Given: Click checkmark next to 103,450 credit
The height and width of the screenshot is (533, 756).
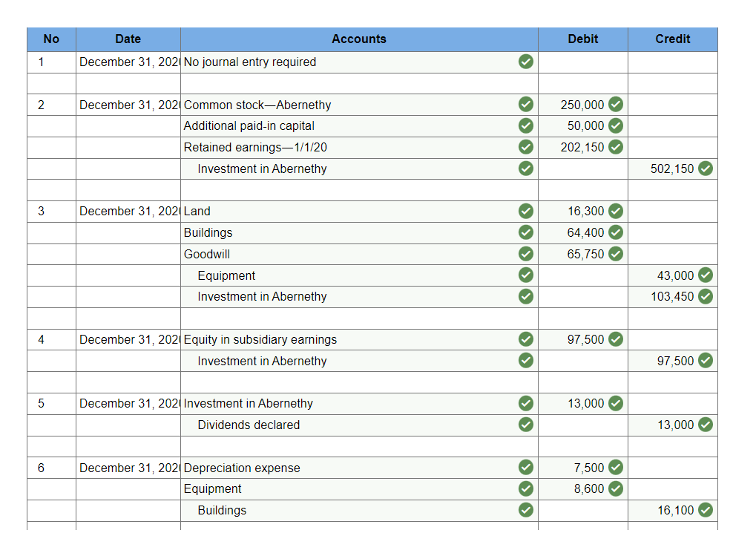Looking at the screenshot, I should (705, 296).
